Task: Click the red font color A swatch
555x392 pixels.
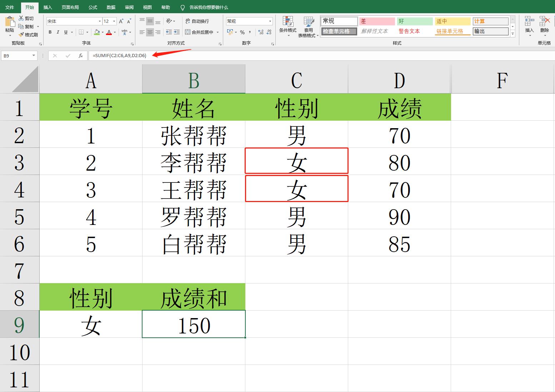Action: (109, 32)
